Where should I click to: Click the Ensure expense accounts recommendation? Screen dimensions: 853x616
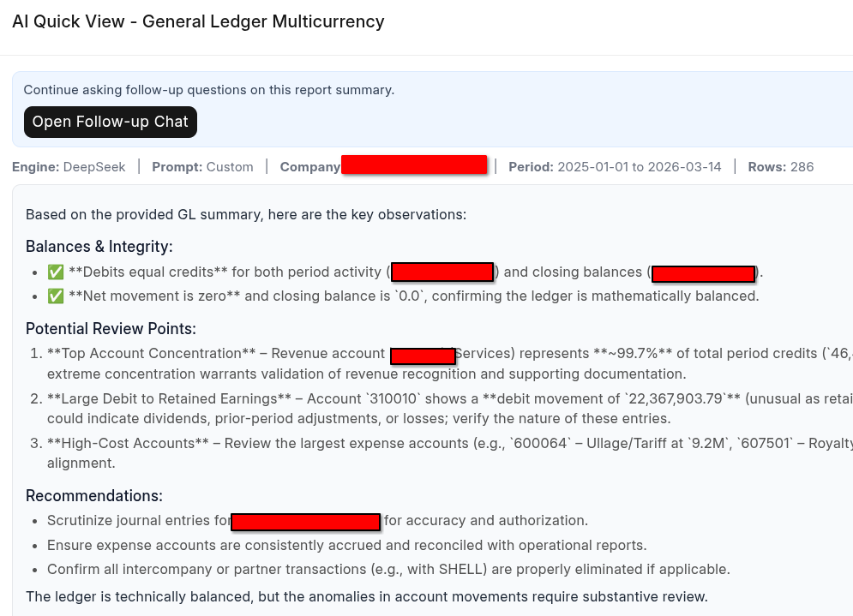(x=347, y=545)
